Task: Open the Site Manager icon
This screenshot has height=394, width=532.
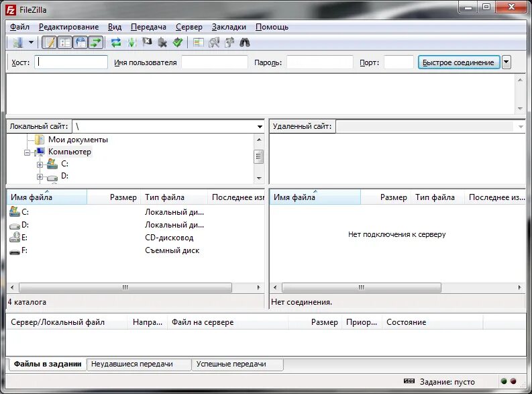Action: pos(17,42)
